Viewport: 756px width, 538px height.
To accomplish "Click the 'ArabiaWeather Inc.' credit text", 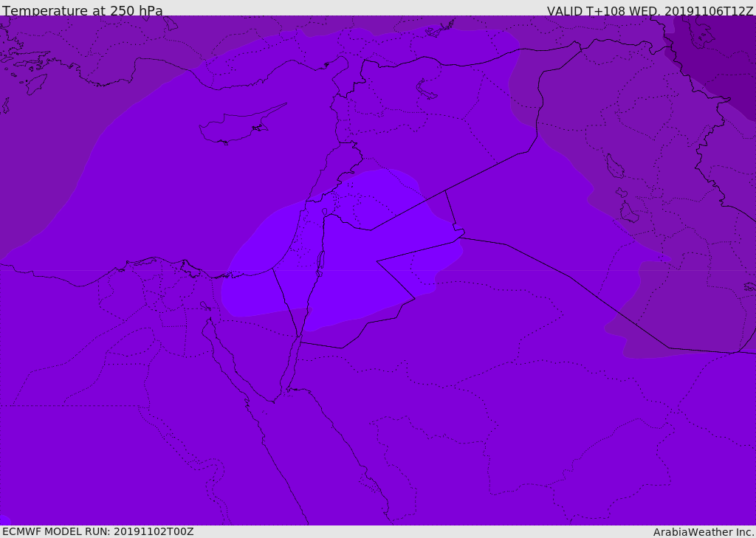I will (704, 532).
